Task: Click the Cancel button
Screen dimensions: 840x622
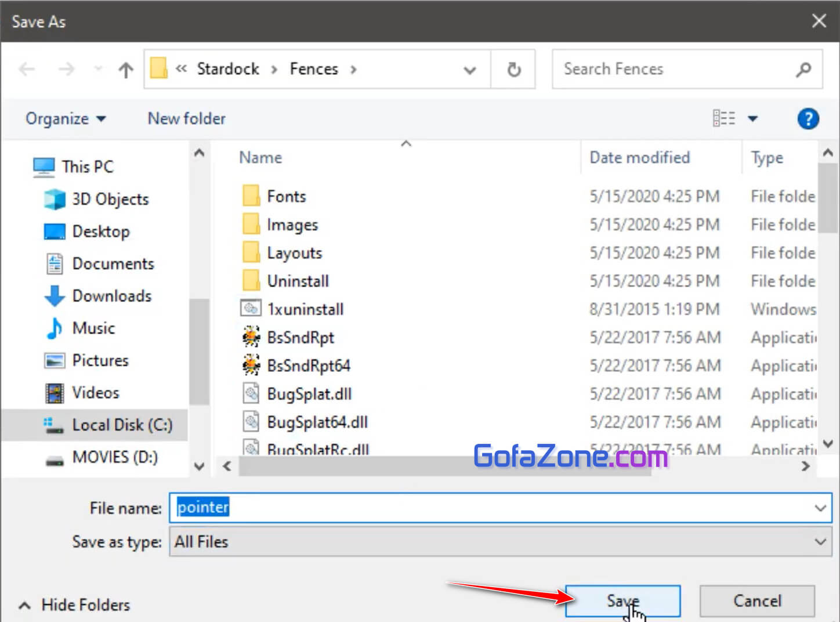Action: [757, 601]
